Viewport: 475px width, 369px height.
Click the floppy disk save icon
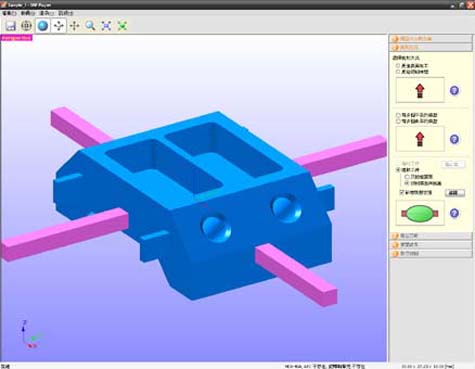pos(11,26)
